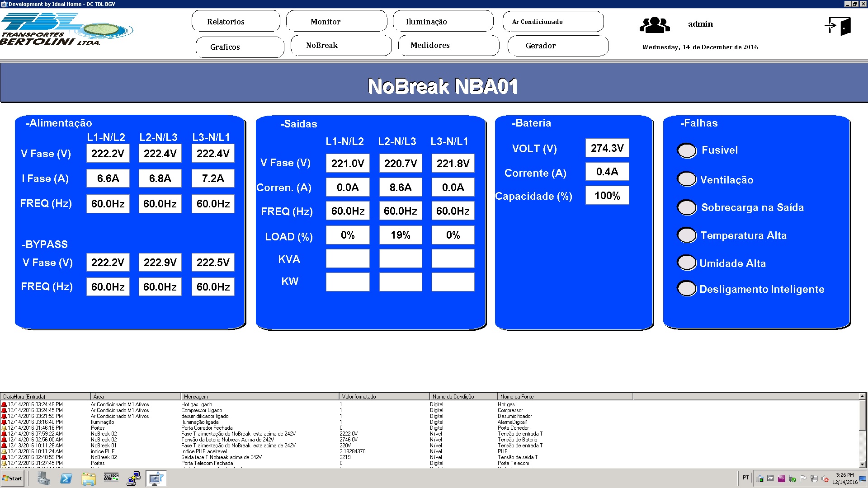Click the network connection lightning icon in taskbar

tap(134, 478)
